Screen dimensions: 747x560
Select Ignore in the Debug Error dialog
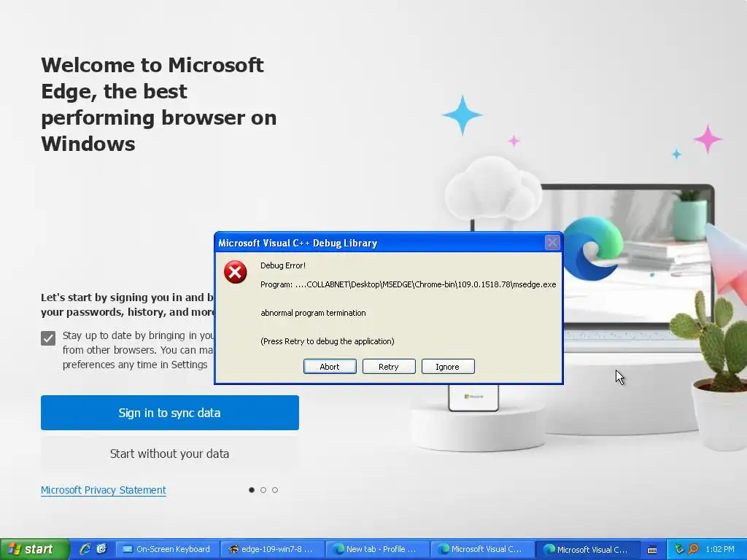pos(448,367)
